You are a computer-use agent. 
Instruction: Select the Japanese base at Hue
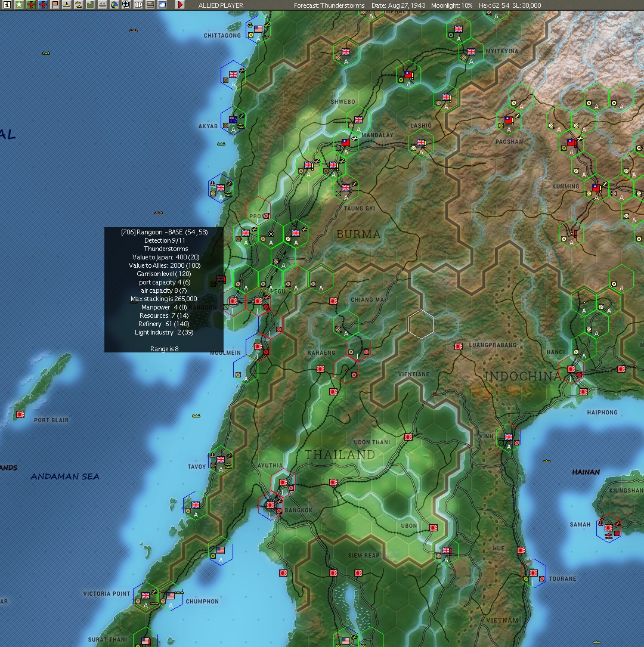coord(521,550)
